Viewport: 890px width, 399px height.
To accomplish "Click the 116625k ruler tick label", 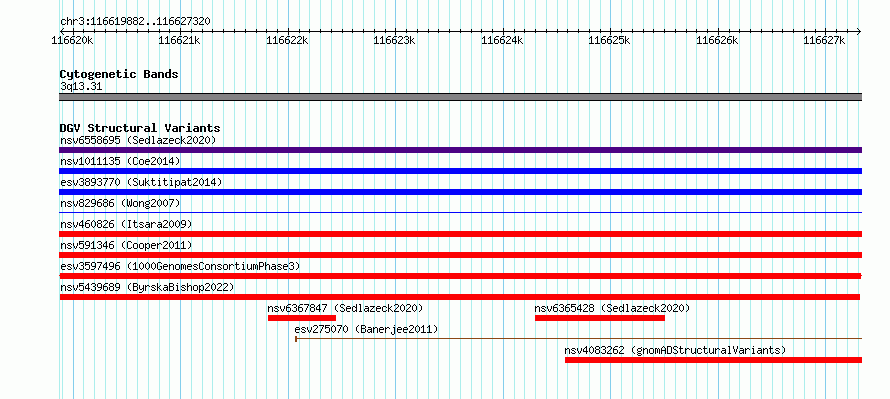I will (x=610, y=40).
